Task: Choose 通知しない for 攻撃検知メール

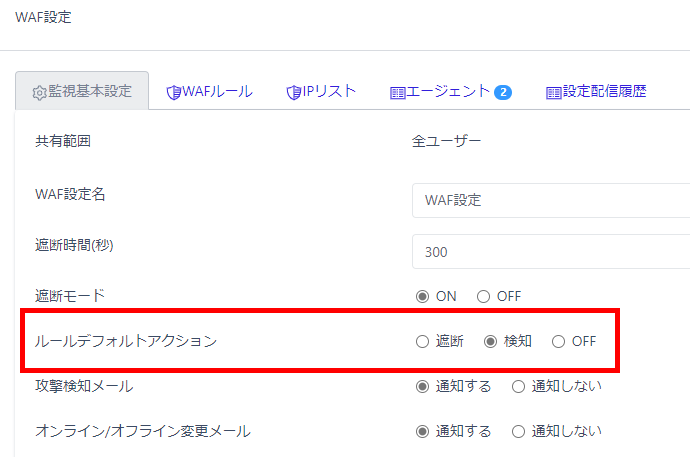Action: point(518,386)
